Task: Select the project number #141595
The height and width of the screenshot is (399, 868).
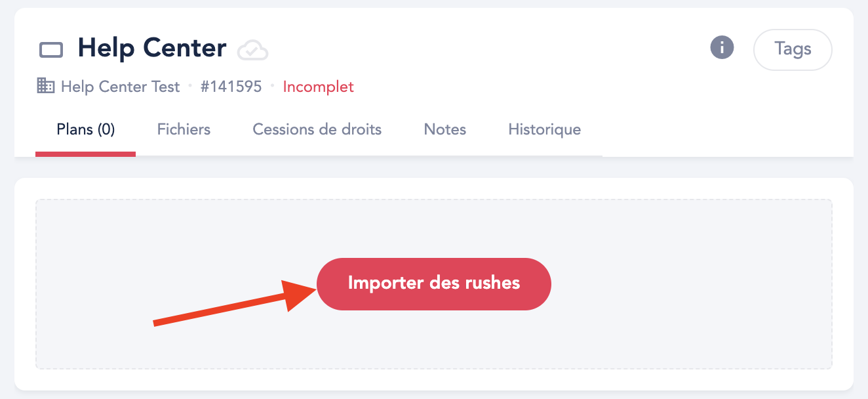Action: pos(231,87)
